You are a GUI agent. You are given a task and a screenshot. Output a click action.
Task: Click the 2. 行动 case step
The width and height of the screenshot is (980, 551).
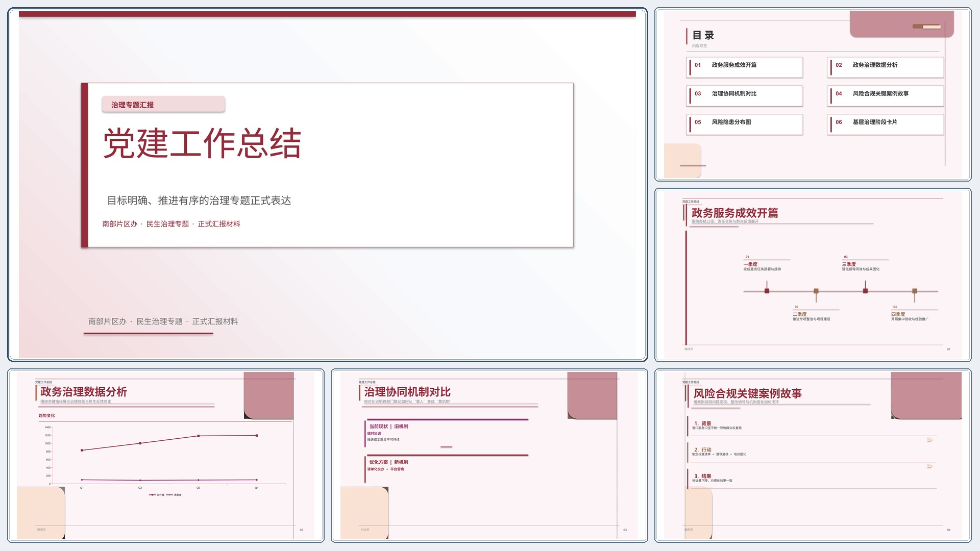tap(703, 450)
